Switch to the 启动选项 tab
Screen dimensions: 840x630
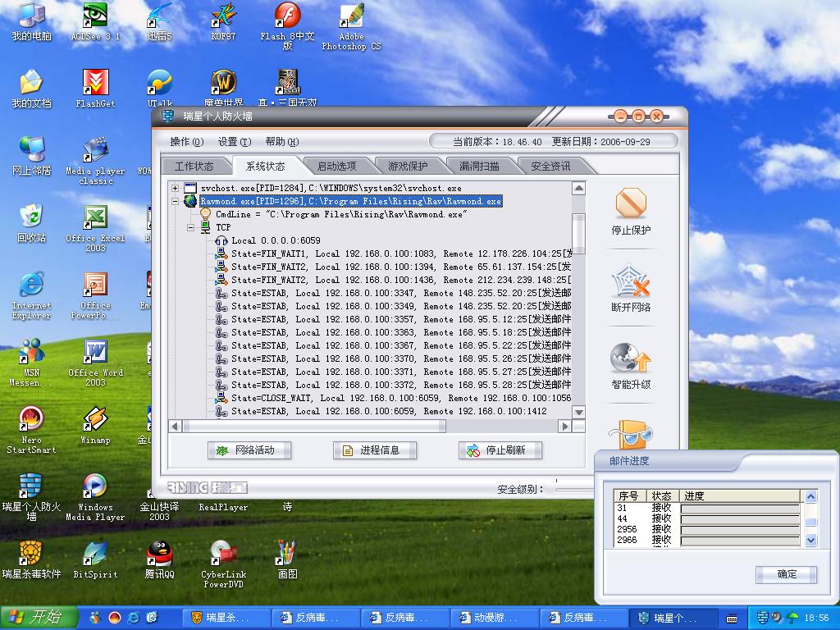336,166
